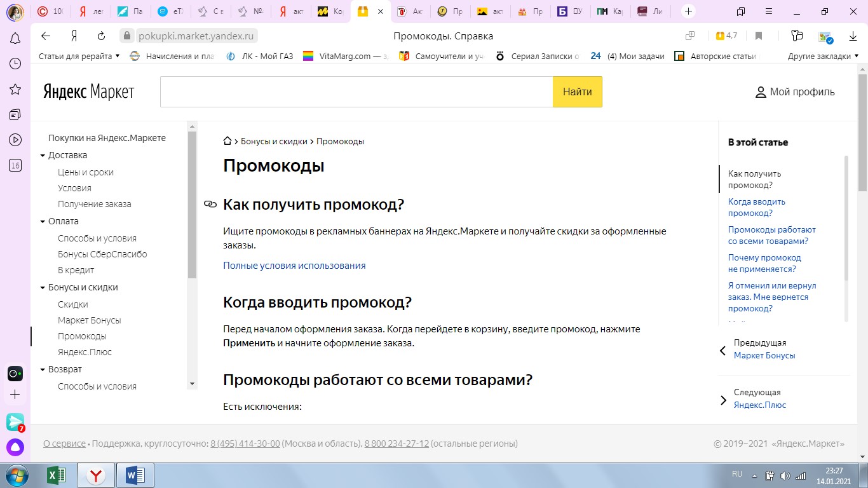Switch to the 'Кар' tab
The height and width of the screenshot is (488, 868).
[x=610, y=11]
